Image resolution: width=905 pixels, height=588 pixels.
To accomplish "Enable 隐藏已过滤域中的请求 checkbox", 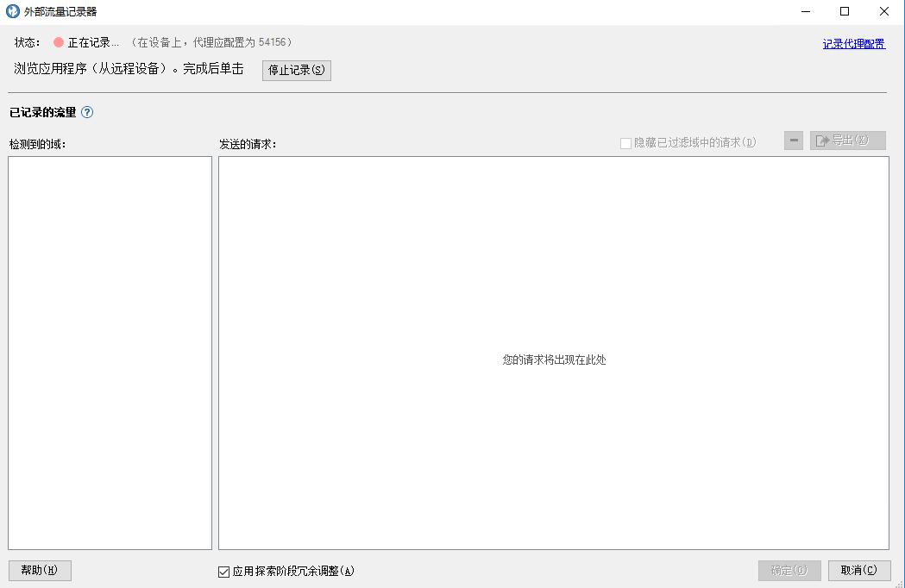I will (625, 142).
